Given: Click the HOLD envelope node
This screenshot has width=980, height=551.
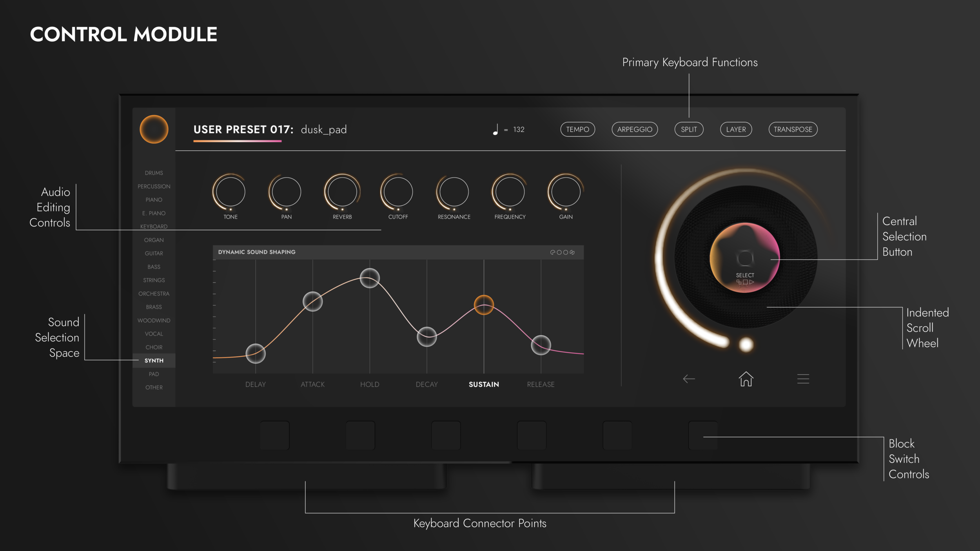Looking at the screenshot, I should [370, 278].
